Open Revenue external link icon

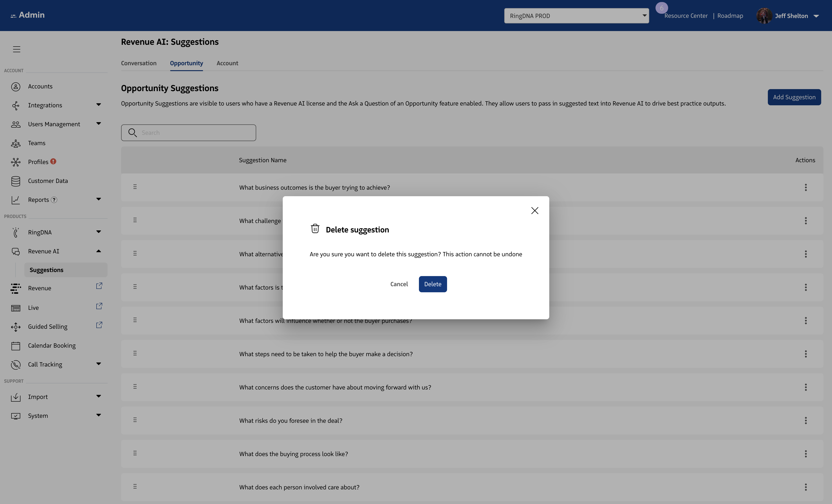click(x=99, y=286)
